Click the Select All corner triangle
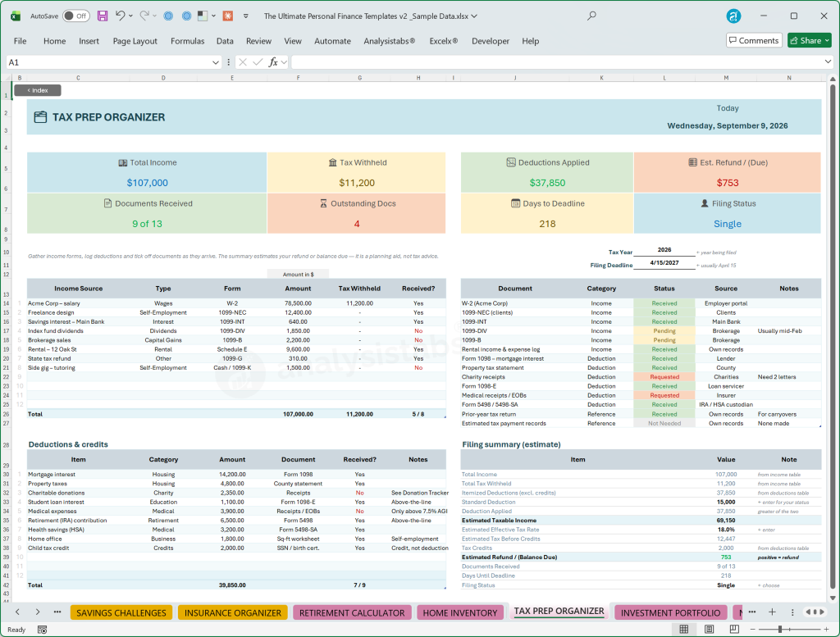 (7, 78)
